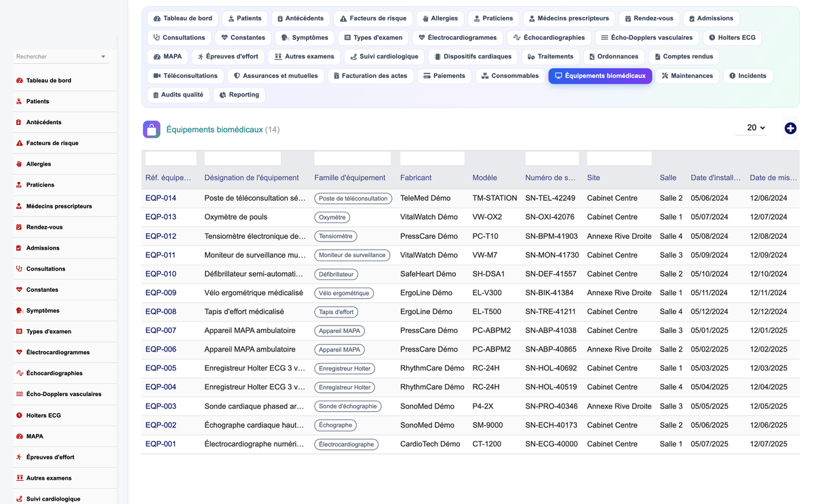Click the Admissions sidebar icon
The width and height of the screenshot is (814, 504).
coord(19,248)
